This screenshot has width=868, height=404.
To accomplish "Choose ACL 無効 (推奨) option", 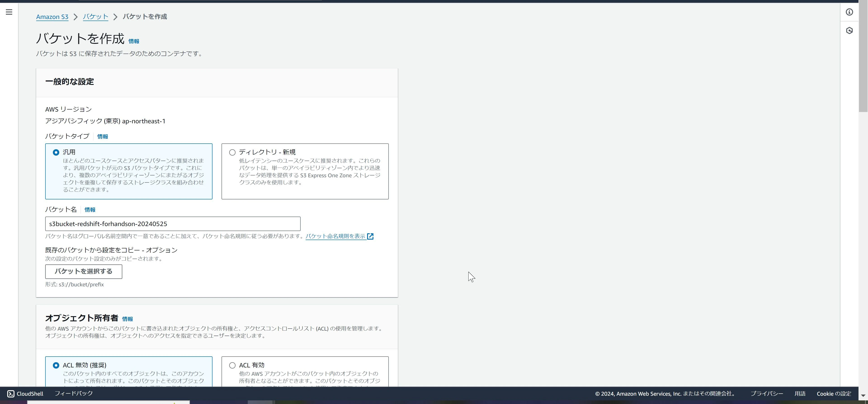I will point(56,365).
